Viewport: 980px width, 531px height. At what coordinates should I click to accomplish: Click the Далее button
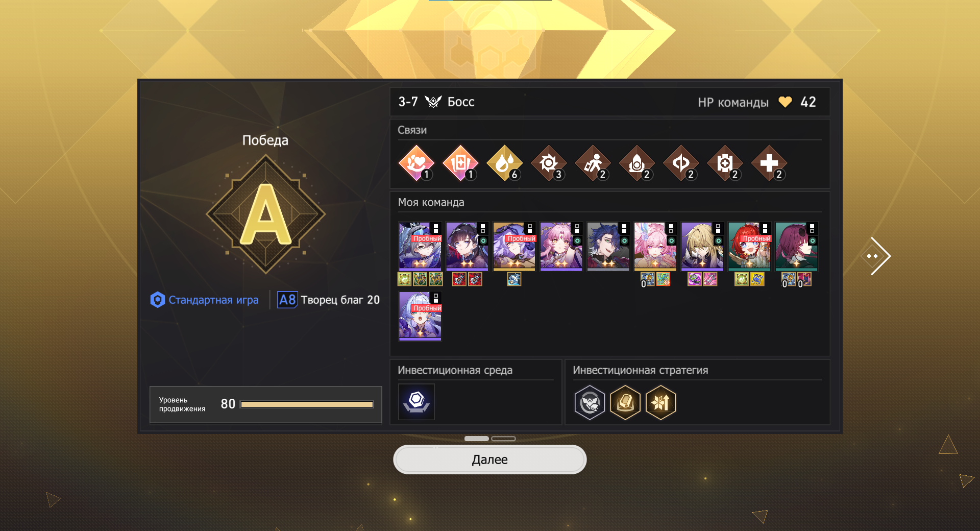point(490,460)
